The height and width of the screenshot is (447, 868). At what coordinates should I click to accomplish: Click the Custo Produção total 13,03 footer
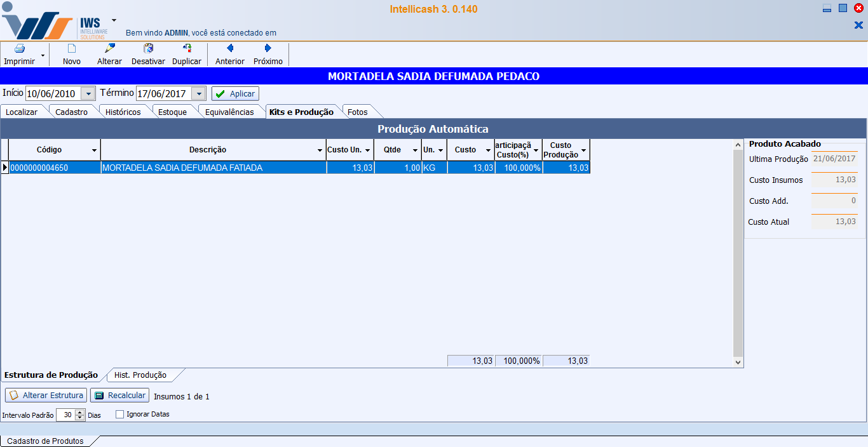click(566, 361)
